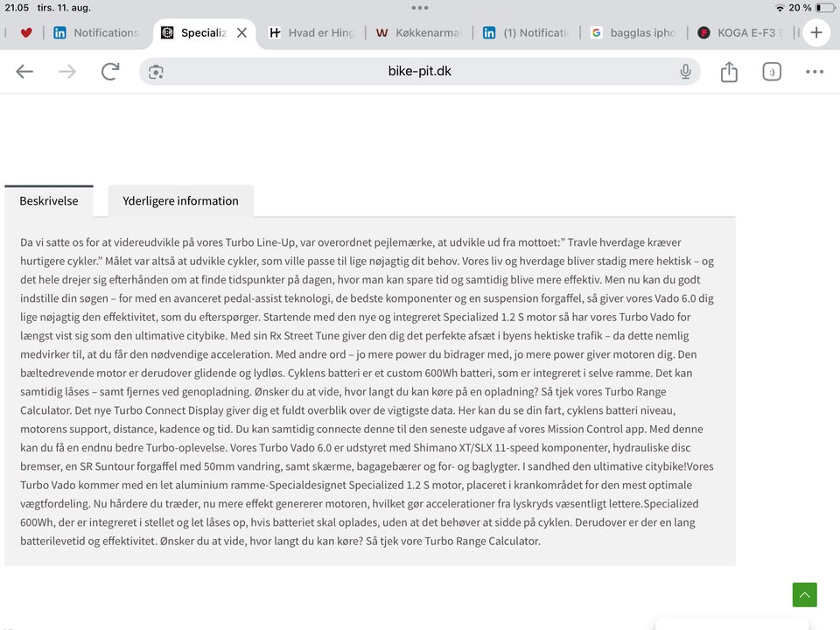Tap the Wi-Fi status icon

[780, 8]
